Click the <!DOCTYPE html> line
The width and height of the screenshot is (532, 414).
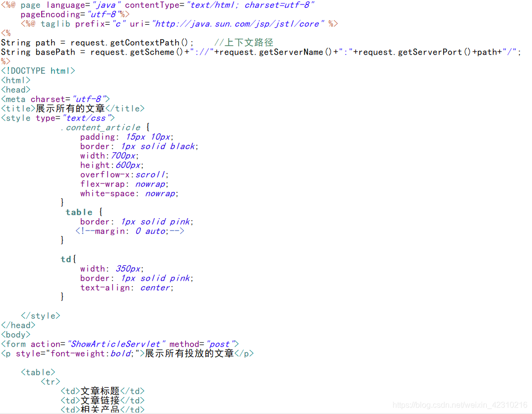[x=38, y=71]
